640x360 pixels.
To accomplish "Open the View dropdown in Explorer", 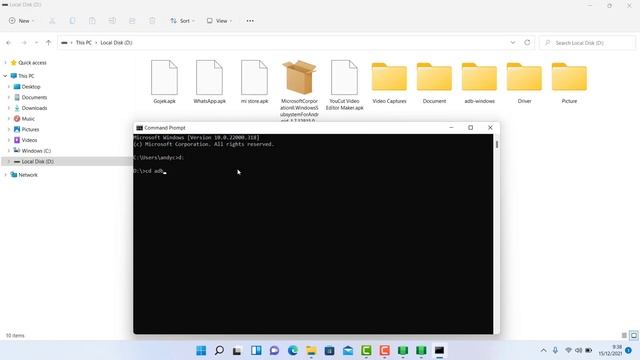I will [219, 21].
